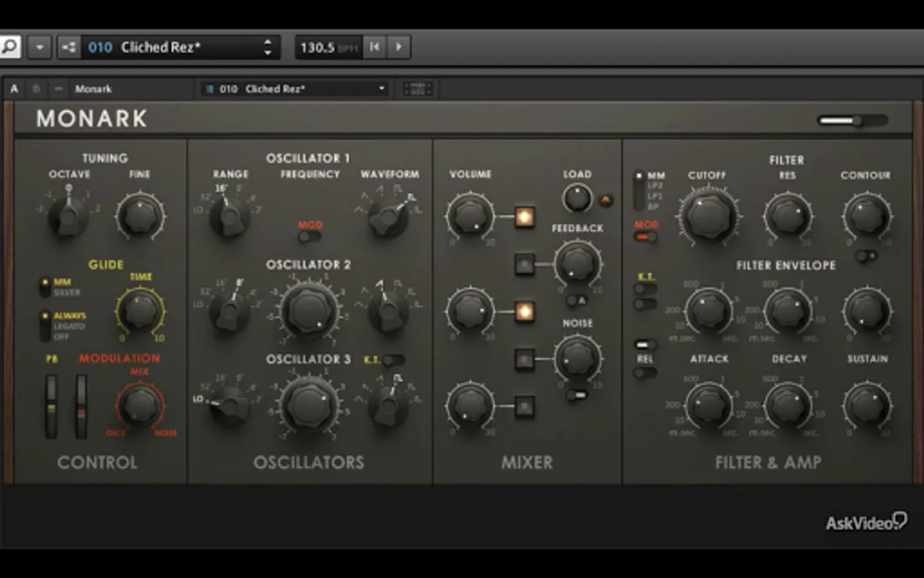
Task: Toggle the Oscillator 3 K.T. switch
Action: [394, 360]
